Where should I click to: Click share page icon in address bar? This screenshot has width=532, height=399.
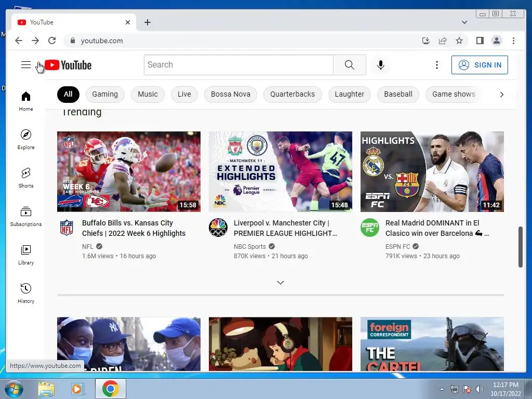443,41
